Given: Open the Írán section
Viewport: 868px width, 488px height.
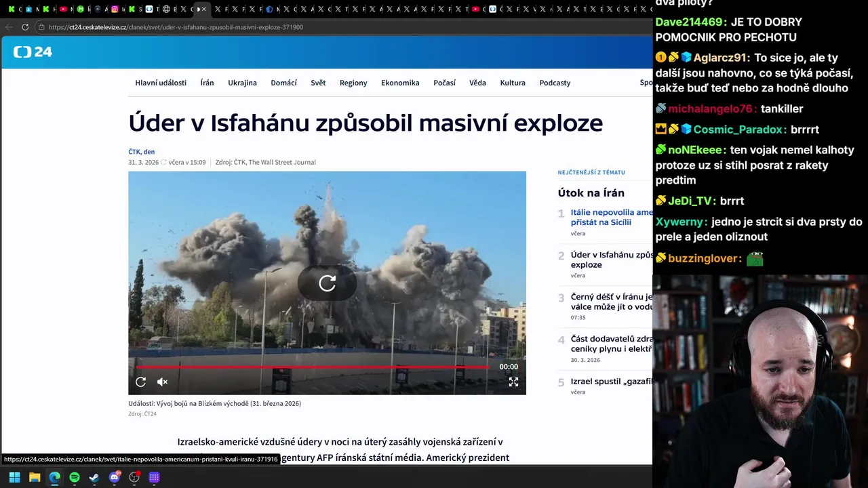Looking at the screenshot, I should click(x=207, y=83).
